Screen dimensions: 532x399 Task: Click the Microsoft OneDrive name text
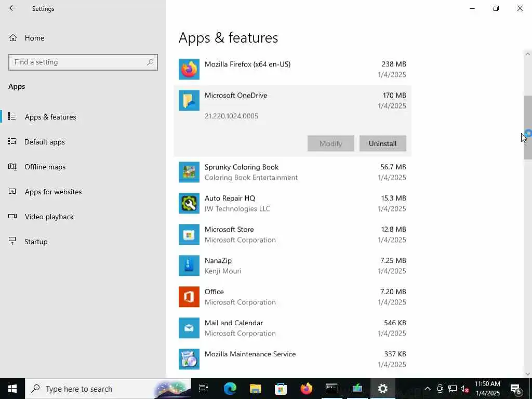[x=236, y=96]
